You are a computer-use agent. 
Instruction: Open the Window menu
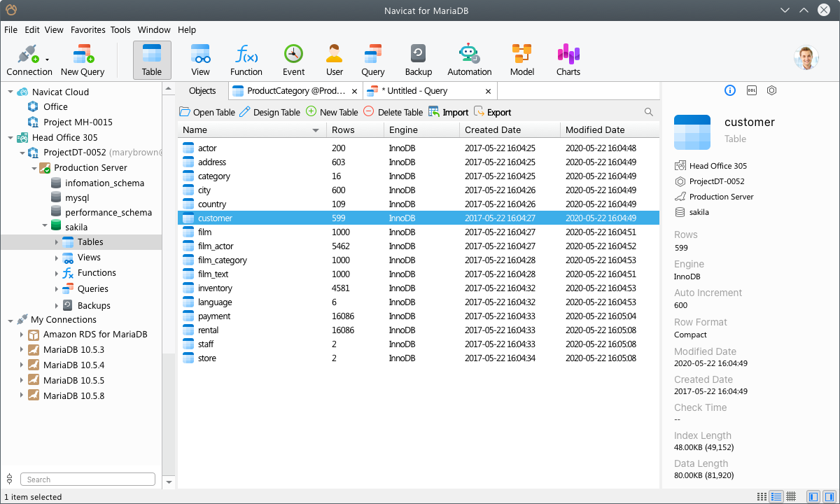[154, 30]
